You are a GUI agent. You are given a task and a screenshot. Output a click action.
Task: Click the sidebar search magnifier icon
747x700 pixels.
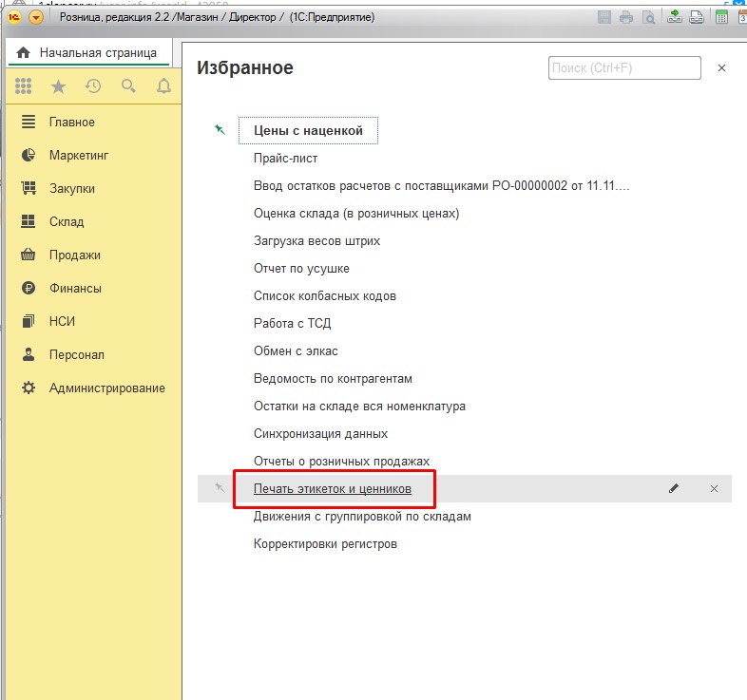tap(128, 86)
